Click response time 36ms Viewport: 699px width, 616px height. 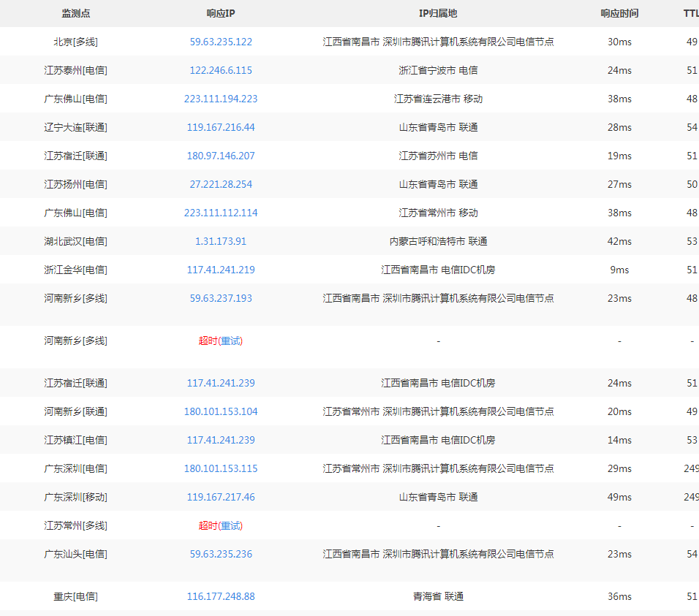(x=619, y=596)
